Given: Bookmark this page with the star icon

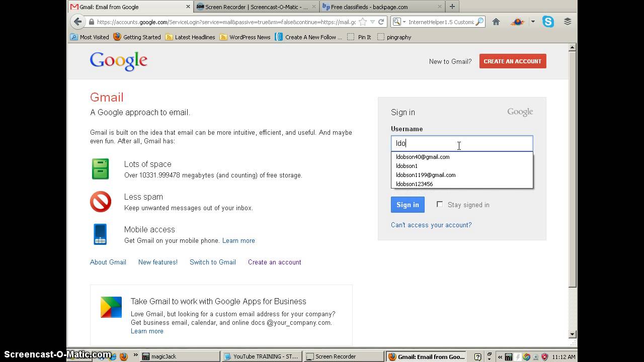Looking at the screenshot, I should click(x=363, y=22).
